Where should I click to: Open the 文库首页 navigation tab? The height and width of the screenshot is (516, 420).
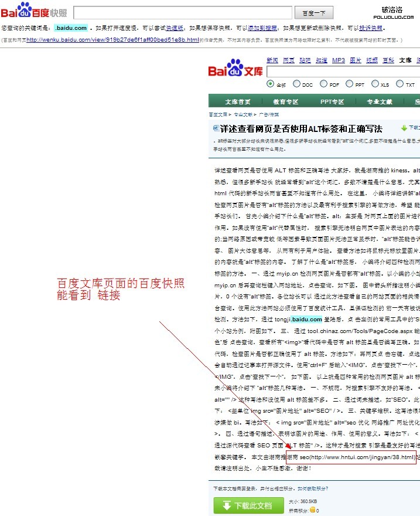pyautogui.click(x=238, y=101)
